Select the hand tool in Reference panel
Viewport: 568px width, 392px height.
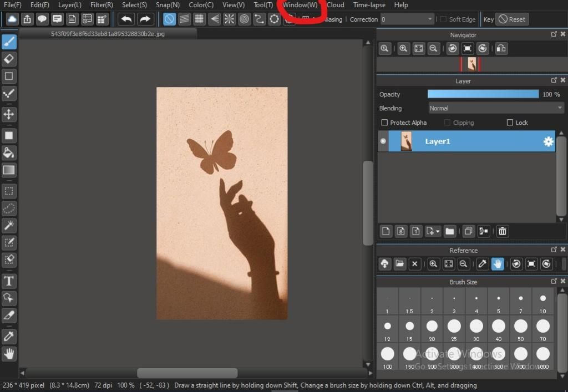[x=498, y=264]
